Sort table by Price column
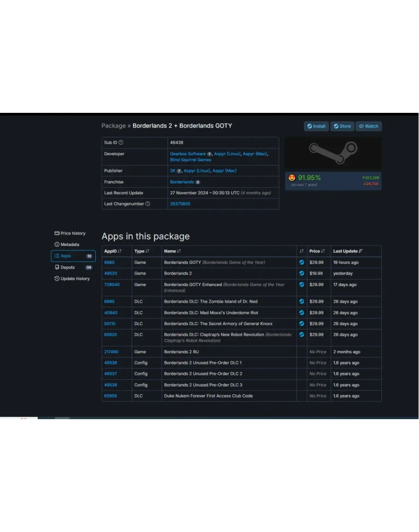The height and width of the screenshot is (532, 419). pos(317,251)
